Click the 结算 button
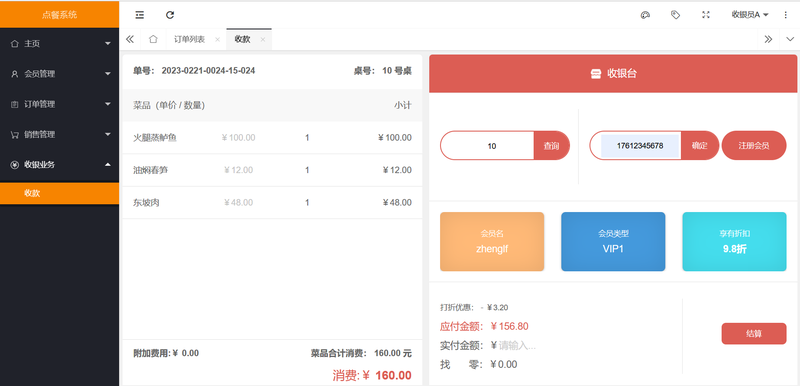 [x=754, y=333]
